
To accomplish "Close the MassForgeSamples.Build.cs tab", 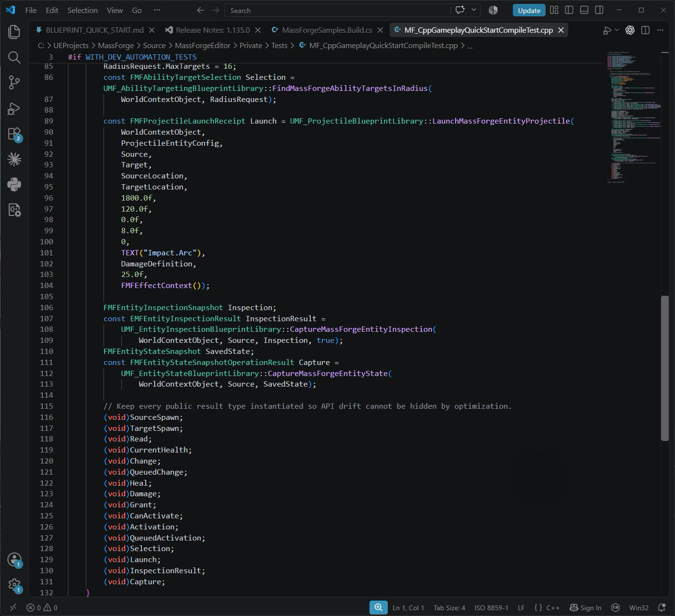I will pyautogui.click(x=380, y=30).
